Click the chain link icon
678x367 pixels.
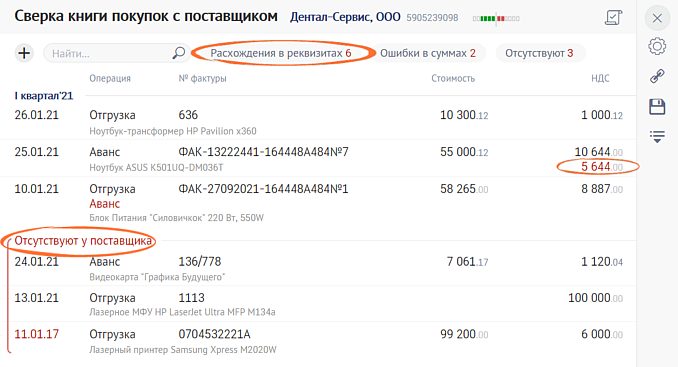(x=657, y=76)
